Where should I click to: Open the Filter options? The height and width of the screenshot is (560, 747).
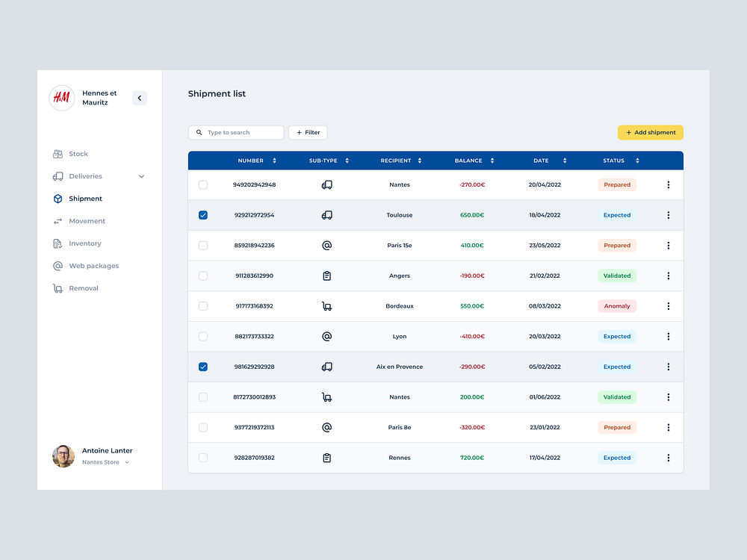308,132
